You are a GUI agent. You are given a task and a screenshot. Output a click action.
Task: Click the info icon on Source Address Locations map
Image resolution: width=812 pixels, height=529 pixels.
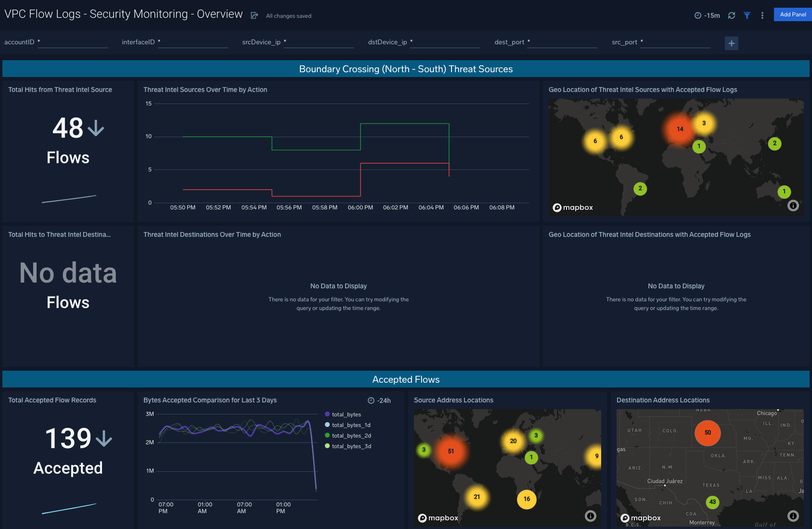click(591, 516)
